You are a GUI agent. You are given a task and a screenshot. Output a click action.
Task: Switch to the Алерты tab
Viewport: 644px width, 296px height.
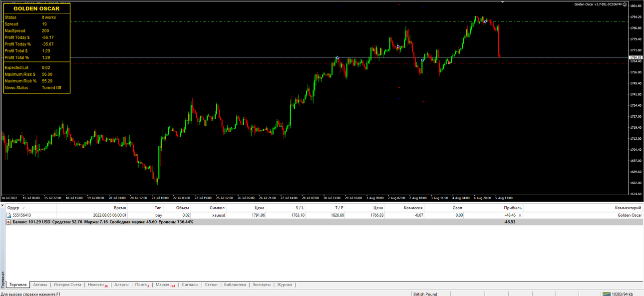tap(121, 285)
